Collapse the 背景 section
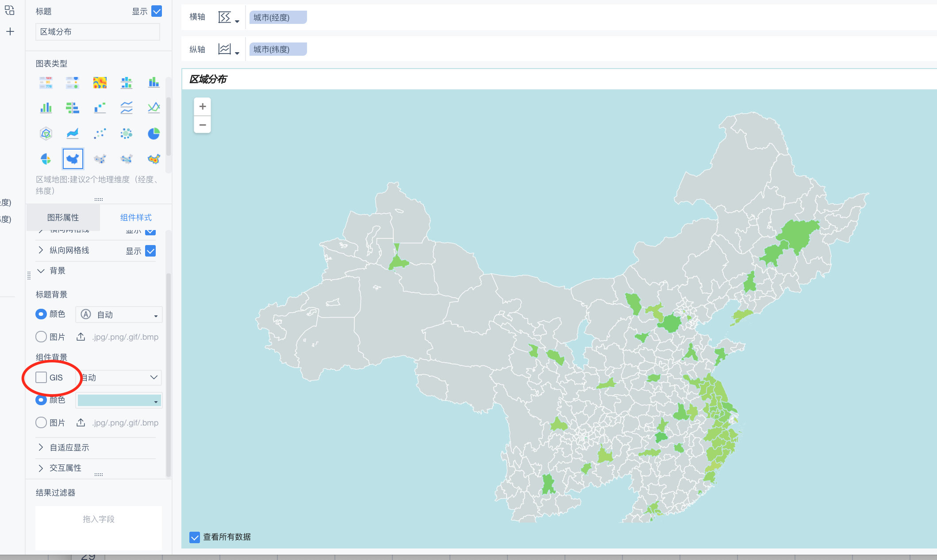Viewport: 937px width, 560px height. click(41, 271)
